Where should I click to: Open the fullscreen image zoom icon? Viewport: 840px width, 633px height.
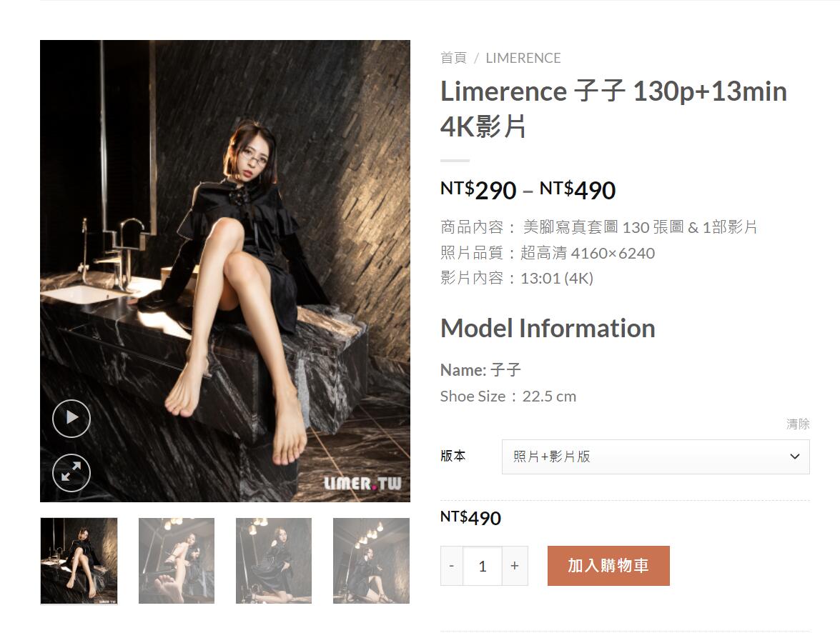pyautogui.click(x=71, y=473)
